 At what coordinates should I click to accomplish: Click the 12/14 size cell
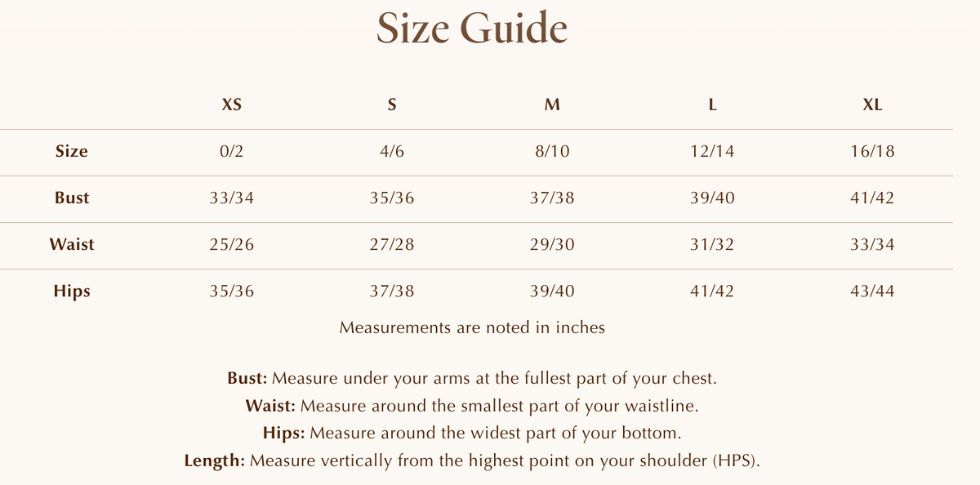712,152
